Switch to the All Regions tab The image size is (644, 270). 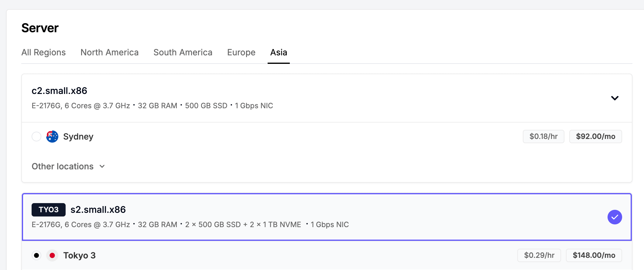coord(43,52)
